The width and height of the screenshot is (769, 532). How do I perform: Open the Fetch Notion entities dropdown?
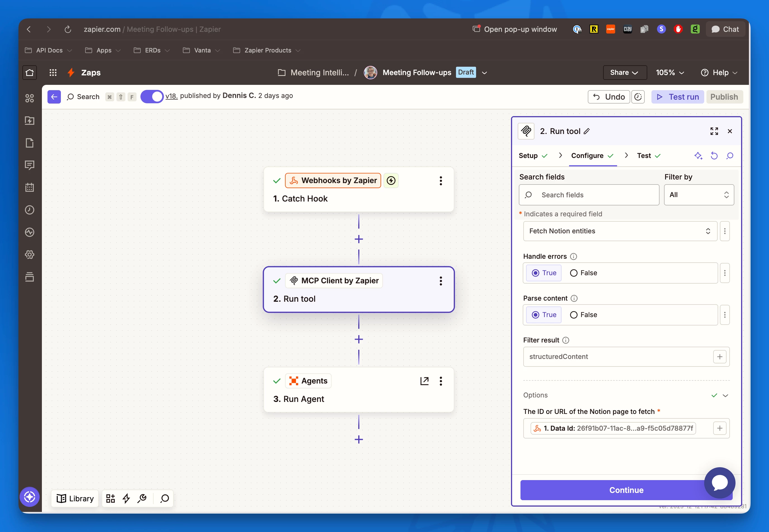pos(620,231)
